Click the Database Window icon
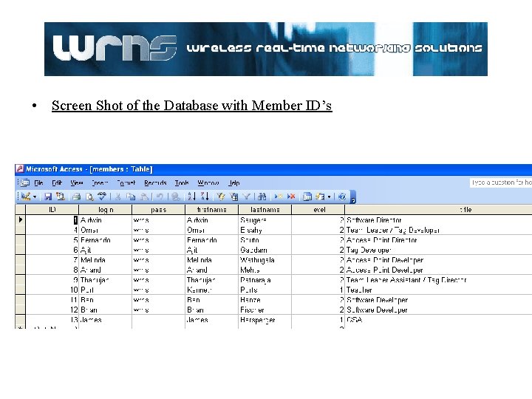532x399 pixels. 307,197
